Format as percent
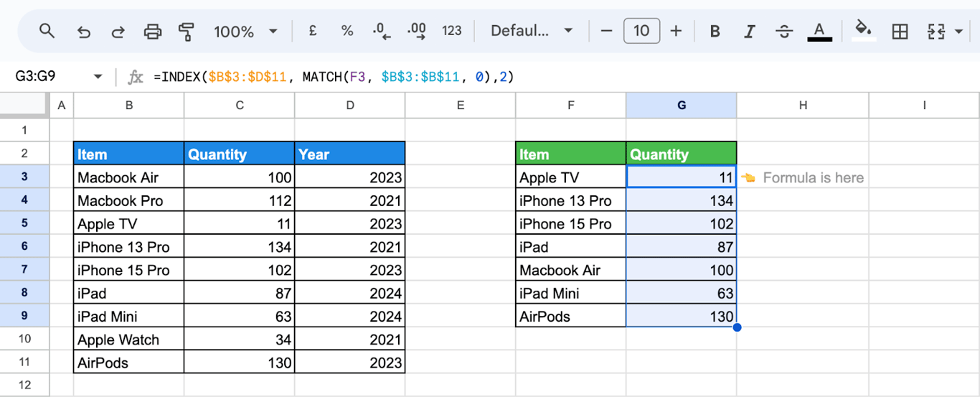The width and height of the screenshot is (980, 397). (347, 31)
